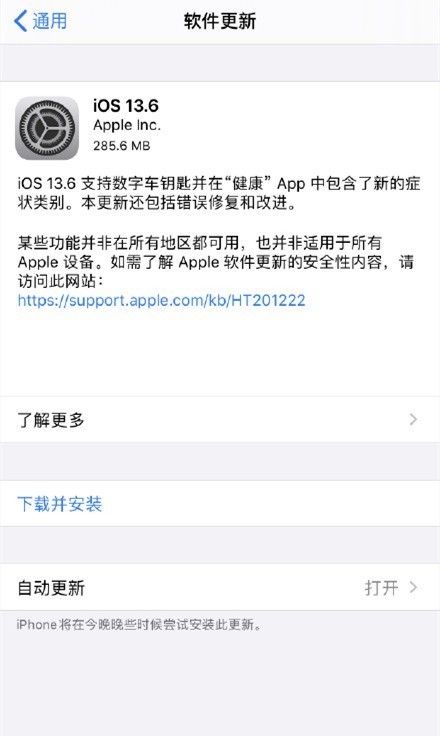
Task: Click the 访问此网站 text line
Action: [60, 281]
